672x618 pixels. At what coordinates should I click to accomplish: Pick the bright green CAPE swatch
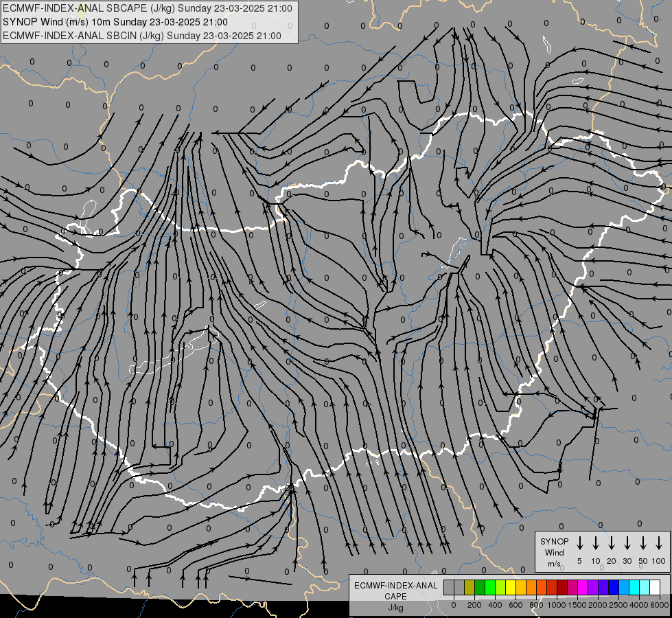coord(490,587)
